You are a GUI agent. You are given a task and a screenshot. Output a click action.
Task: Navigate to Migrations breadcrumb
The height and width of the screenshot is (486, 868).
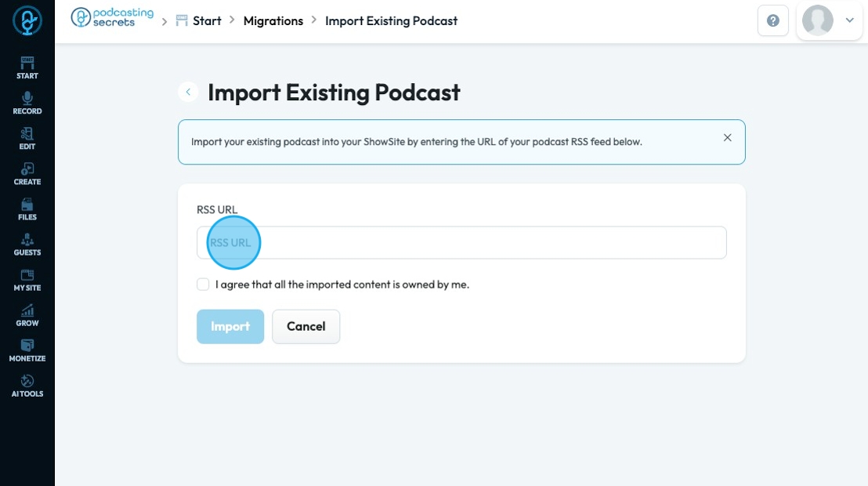tap(273, 21)
